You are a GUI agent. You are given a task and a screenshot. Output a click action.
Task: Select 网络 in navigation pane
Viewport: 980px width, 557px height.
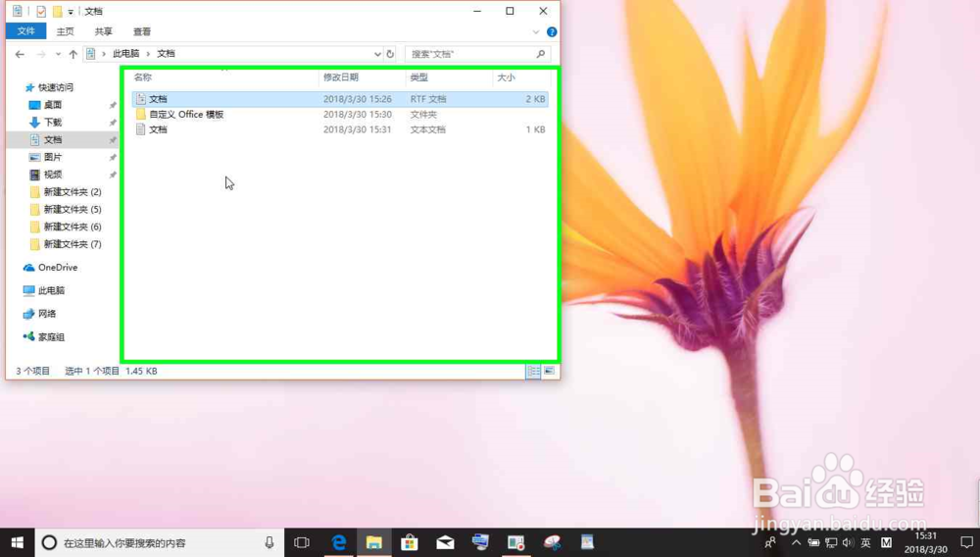point(47,314)
